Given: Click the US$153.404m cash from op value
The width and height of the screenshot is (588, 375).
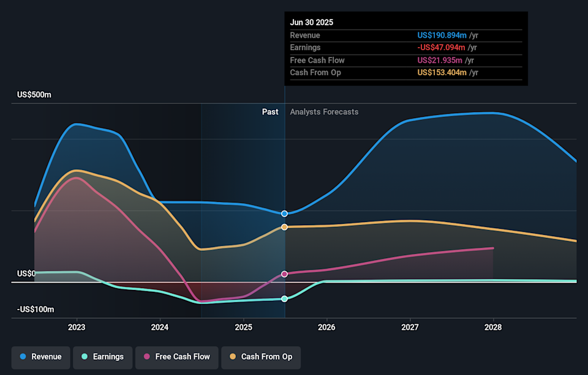Looking at the screenshot, I should [x=442, y=73].
